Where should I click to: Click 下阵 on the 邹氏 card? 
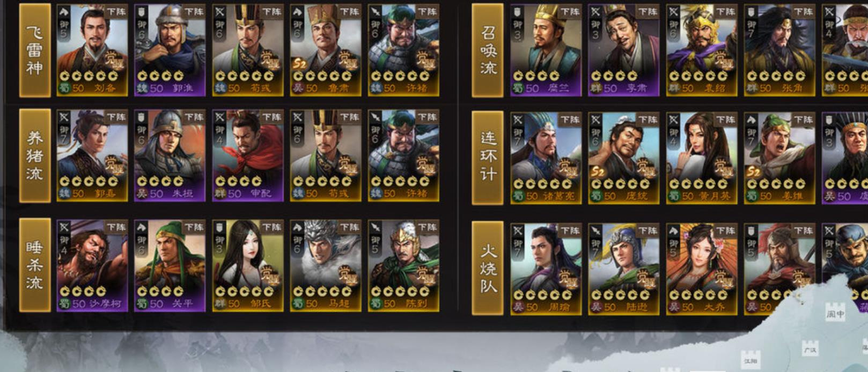(271, 227)
